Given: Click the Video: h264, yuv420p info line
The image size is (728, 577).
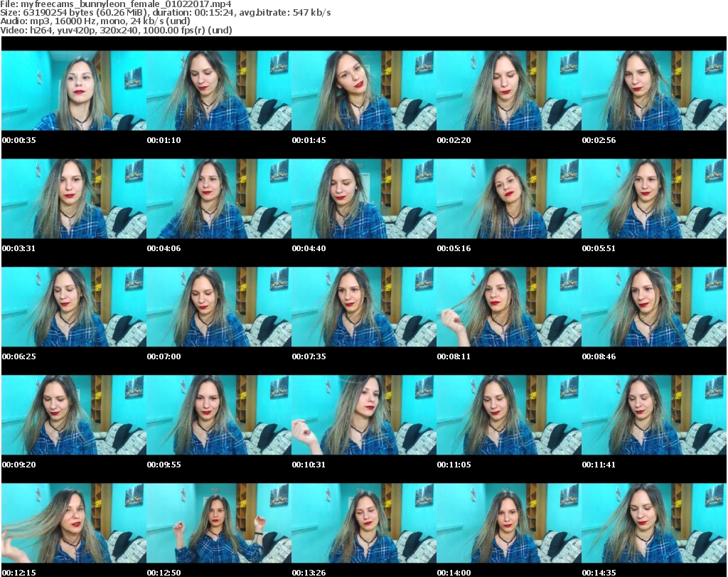Looking at the screenshot, I should click(116, 30).
